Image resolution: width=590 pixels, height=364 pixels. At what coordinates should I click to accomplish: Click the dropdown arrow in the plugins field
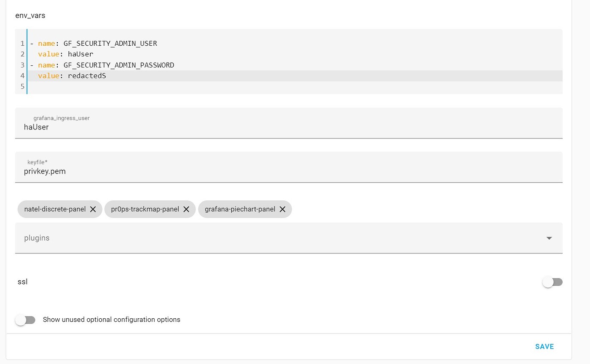coord(549,238)
